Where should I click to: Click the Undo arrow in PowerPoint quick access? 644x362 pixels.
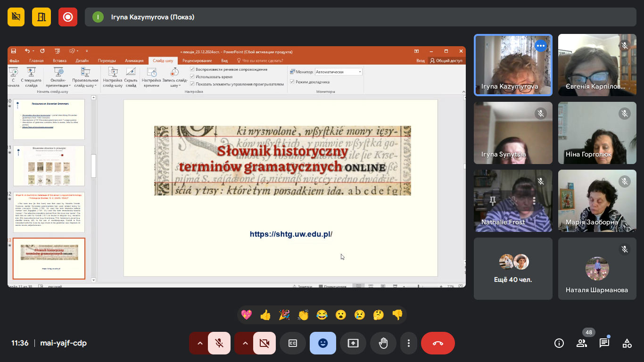click(27, 51)
